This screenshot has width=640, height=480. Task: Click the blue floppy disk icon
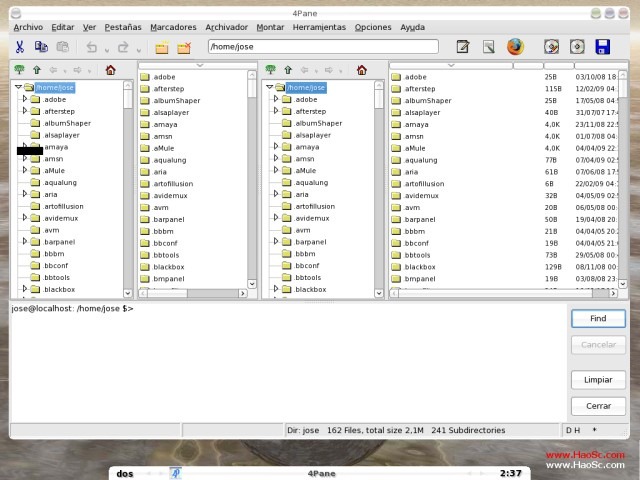click(602, 47)
